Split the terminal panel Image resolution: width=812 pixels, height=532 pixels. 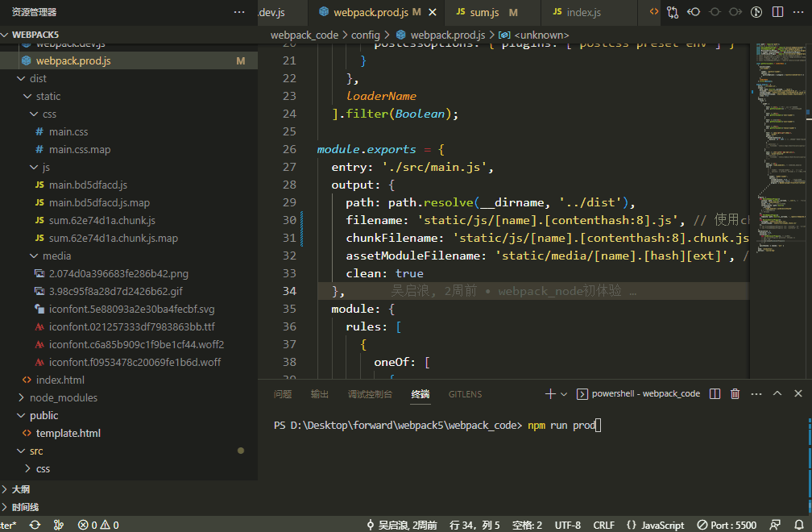coord(715,394)
